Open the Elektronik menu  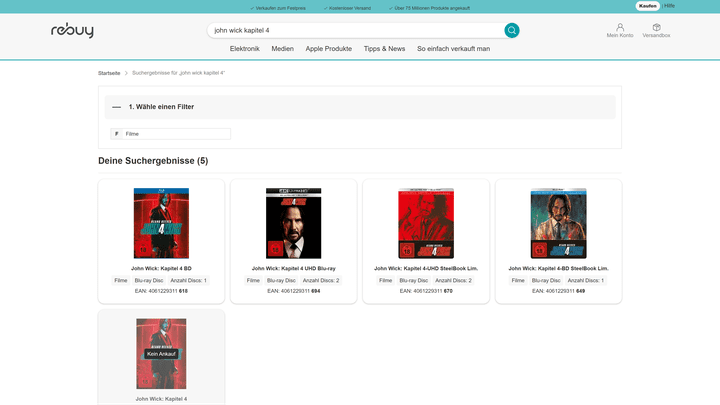pos(245,49)
